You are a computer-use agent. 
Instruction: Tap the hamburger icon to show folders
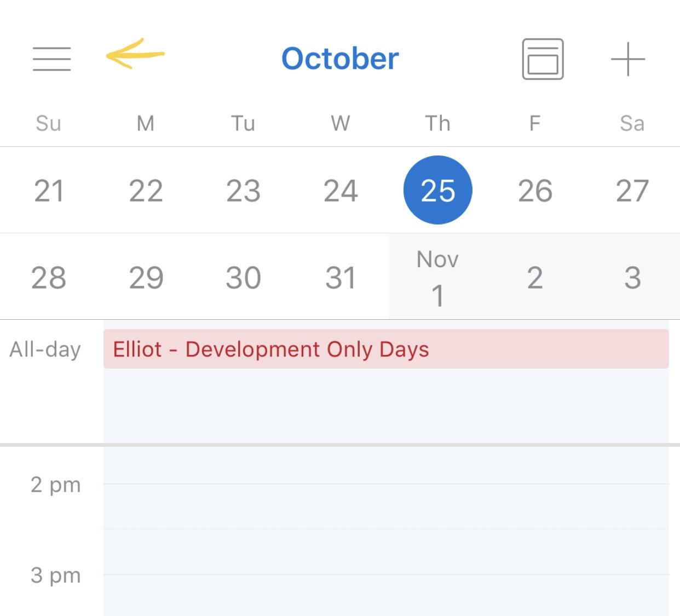click(x=52, y=59)
